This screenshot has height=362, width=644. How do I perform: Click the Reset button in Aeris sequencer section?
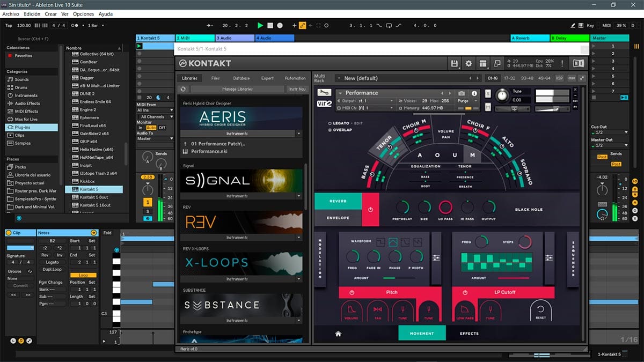click(540, 311)
